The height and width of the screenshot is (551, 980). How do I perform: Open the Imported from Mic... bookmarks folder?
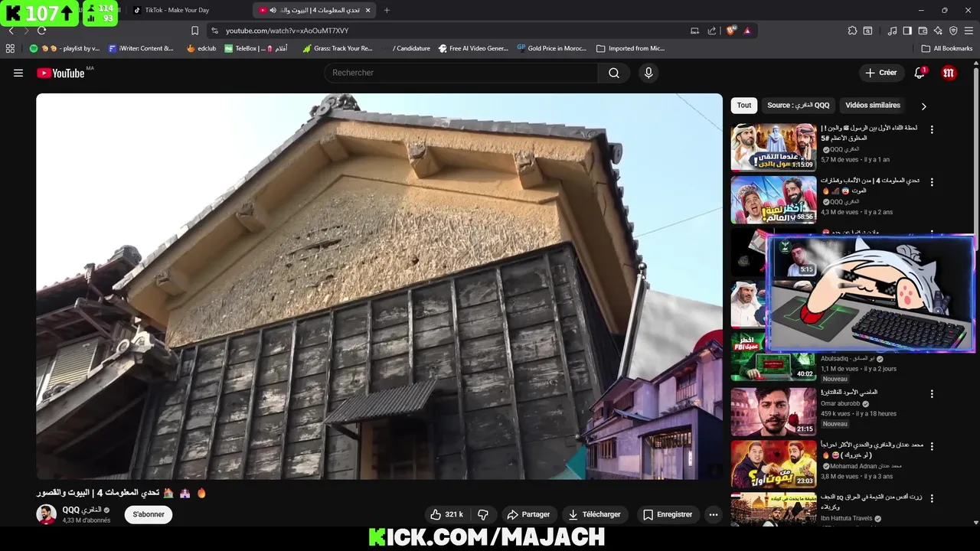pos(631,48)
